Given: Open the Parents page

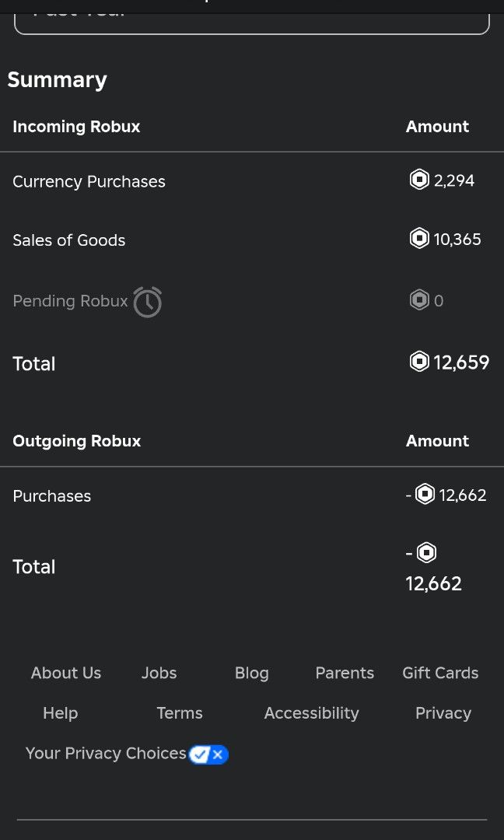Looking at the screenshot, I should (x=345, y=673).
